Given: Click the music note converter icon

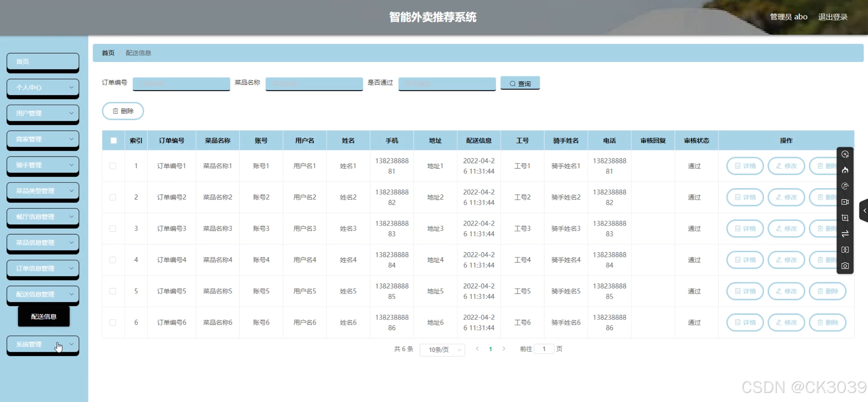Looking at the screenshot, I should point(845,186).
